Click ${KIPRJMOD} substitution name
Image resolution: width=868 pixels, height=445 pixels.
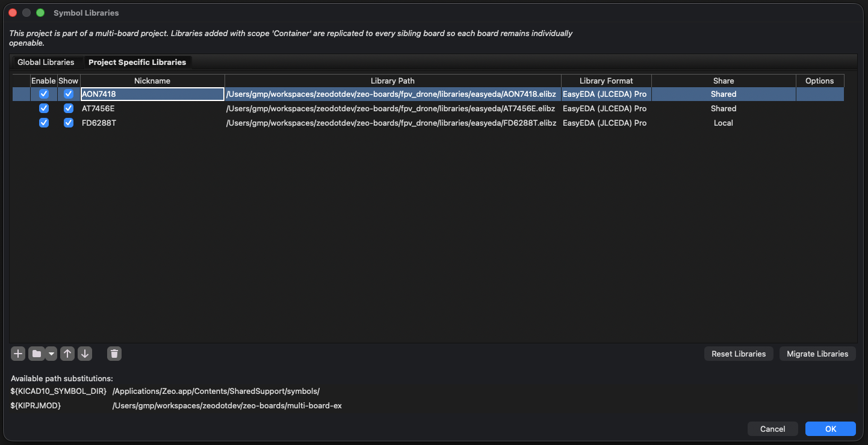[36, 405]
